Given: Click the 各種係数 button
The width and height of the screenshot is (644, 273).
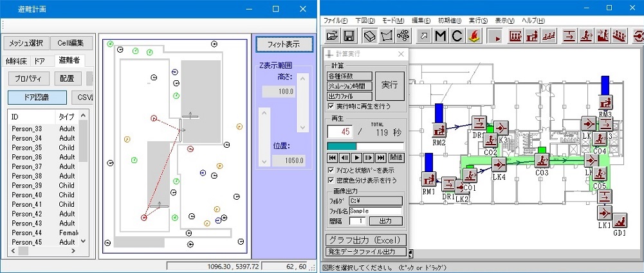Looking at the screenshot, I should click(x=349, y=76).
